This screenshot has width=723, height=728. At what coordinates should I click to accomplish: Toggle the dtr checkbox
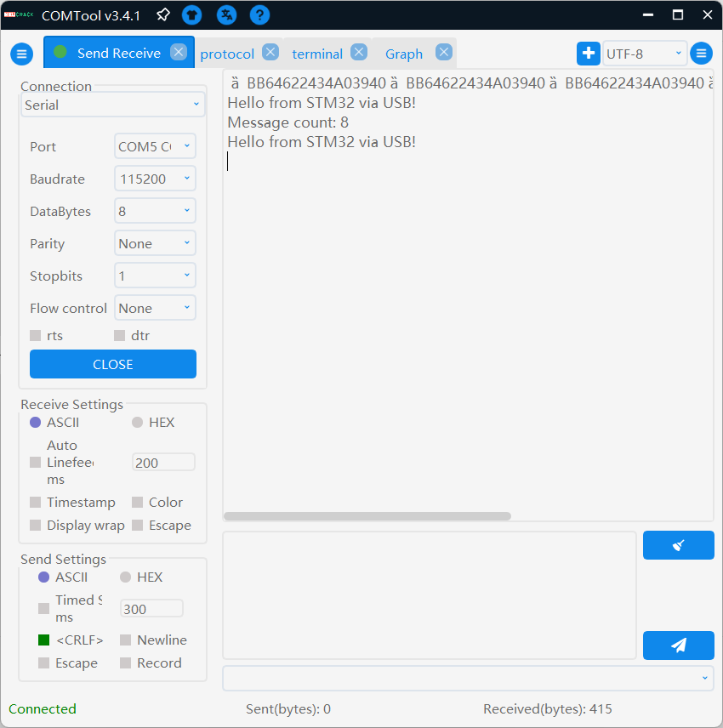pos(119,336)
